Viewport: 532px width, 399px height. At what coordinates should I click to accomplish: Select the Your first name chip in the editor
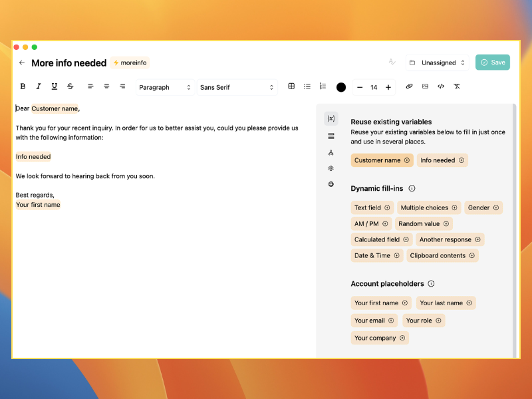click(38, 205)
